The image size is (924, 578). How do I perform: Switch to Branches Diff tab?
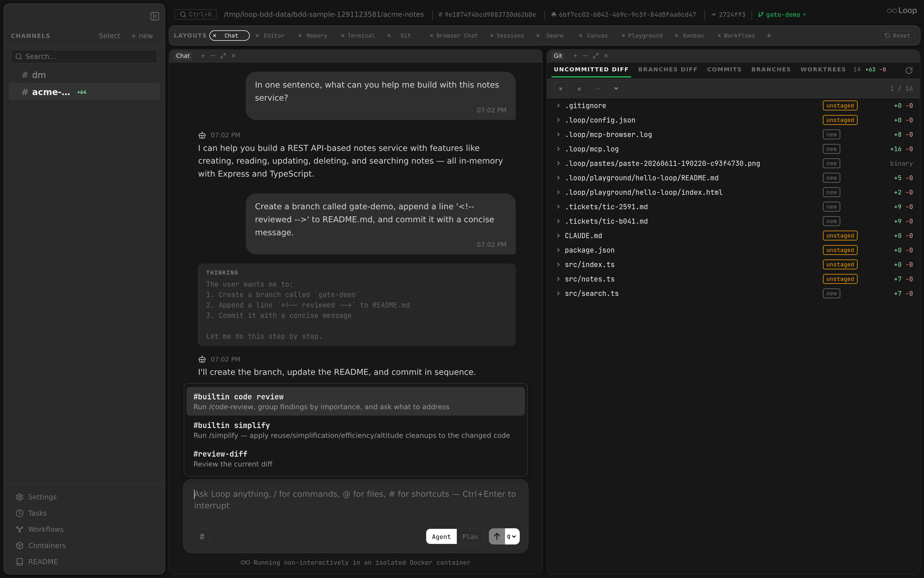[667, 70]
